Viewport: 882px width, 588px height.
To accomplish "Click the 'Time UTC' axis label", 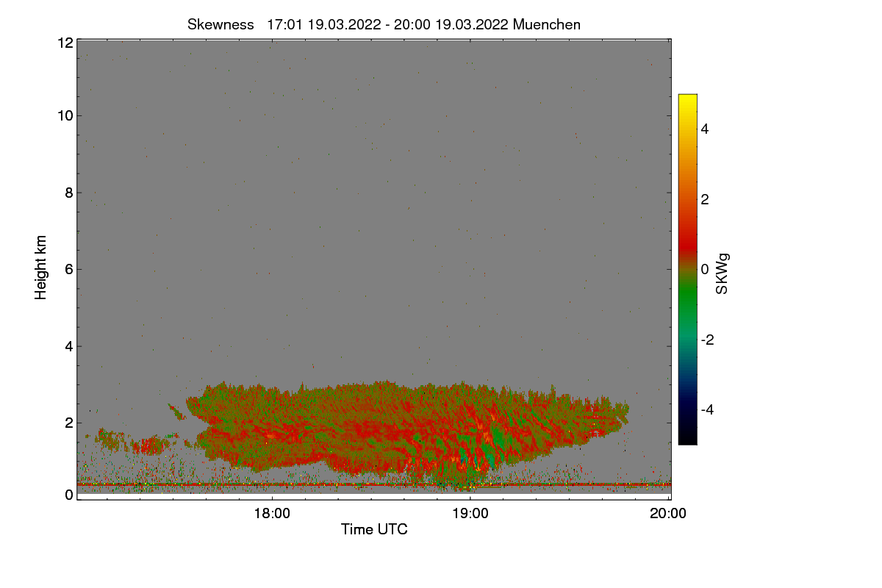I will pos(374,529).
